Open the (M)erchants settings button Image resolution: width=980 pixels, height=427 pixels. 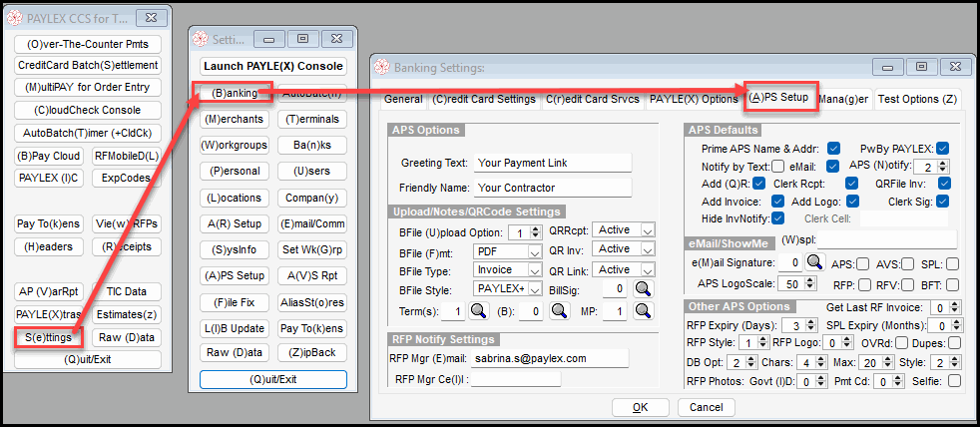click(235, 119)
